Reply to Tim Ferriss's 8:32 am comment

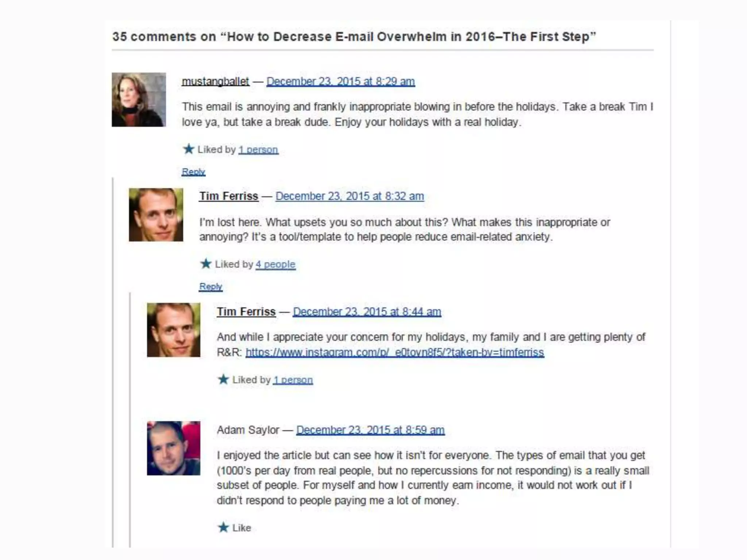tap(210, 287)
